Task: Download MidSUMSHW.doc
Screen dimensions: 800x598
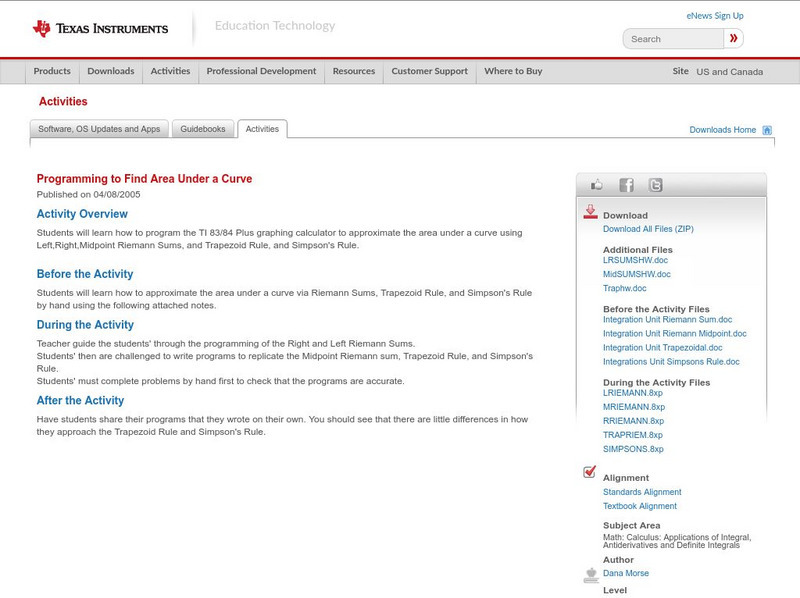Action: click(x=637, y=275)
